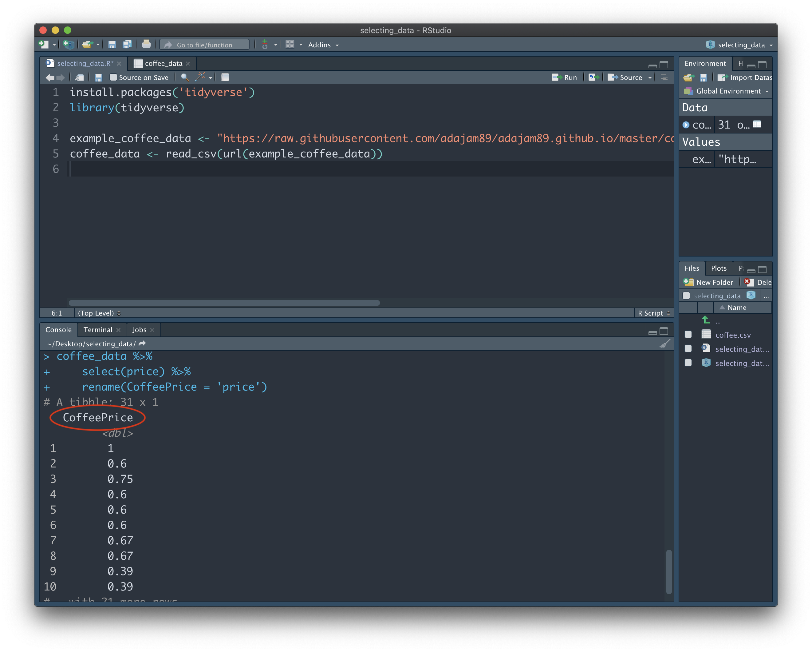Click the files path ellipsis button

coord(766,296)
